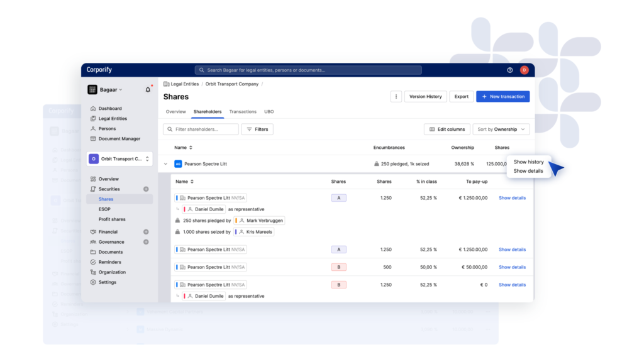644x362 pixels.
Task: Focus the Filter shareholders field
Action: (x=201, y=129)
